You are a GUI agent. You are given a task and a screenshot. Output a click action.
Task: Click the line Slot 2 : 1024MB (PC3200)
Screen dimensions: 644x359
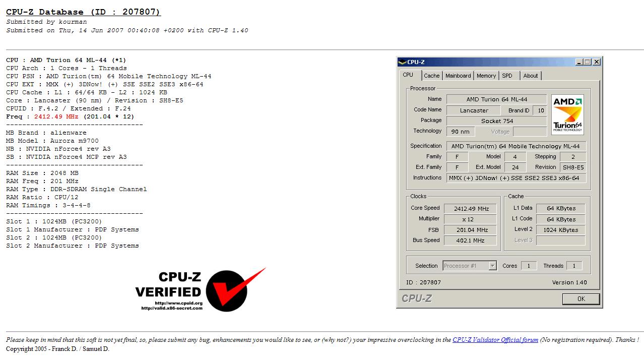tap(54, 237)
